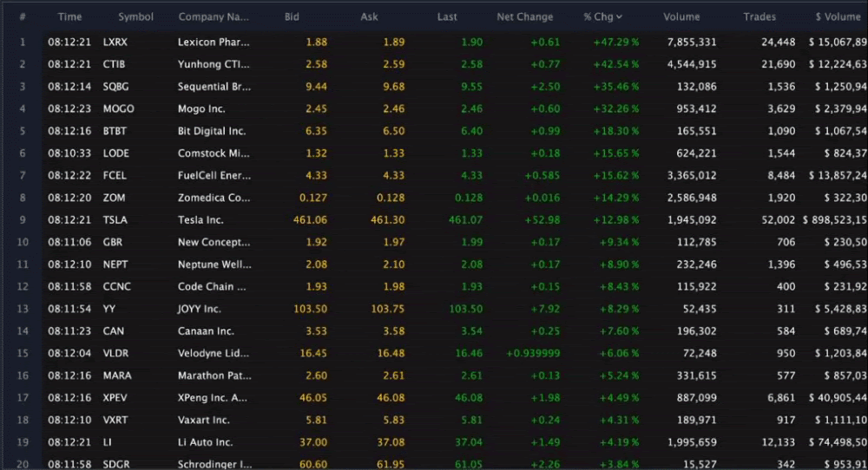Select the MARA symbol cell
868x470 pixels.
[117, 375]
